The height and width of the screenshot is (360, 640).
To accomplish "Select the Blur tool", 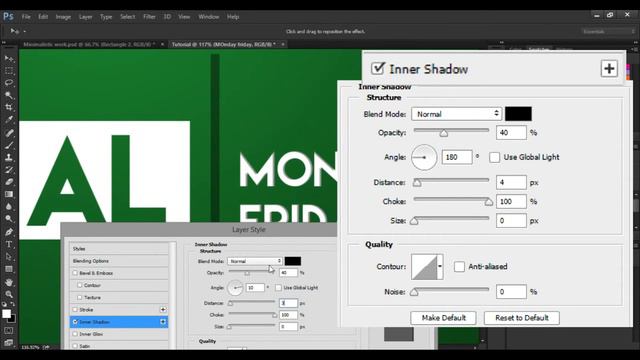I will point(9,207).
